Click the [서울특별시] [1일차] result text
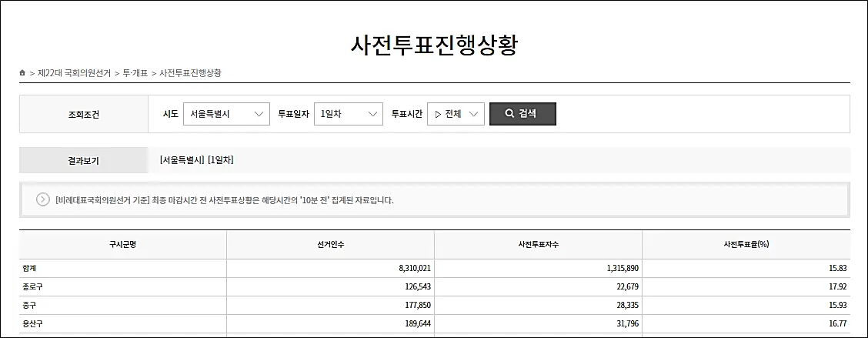The image size is (868, 338). point(196,160)
